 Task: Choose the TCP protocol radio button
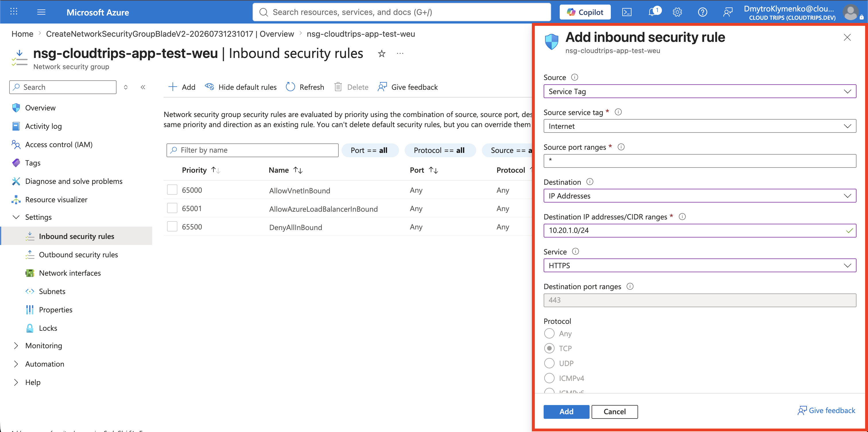pyautogui.click(x=549, y=348)
